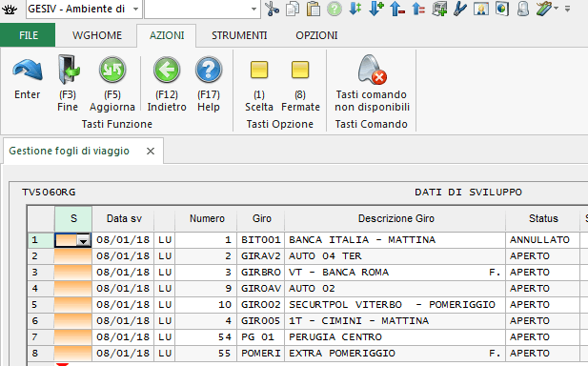The image size is (588, 366).
Task: Click the S selection cell for GIR002 row
Action: [x=73, y=304]
